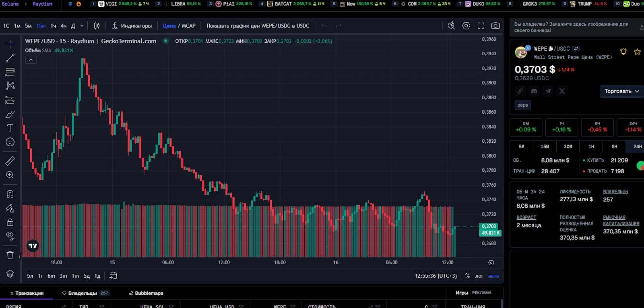Switch to the Владельцы 257 tab
This screenshot has height=308, width=644.
tap(86, 293)
